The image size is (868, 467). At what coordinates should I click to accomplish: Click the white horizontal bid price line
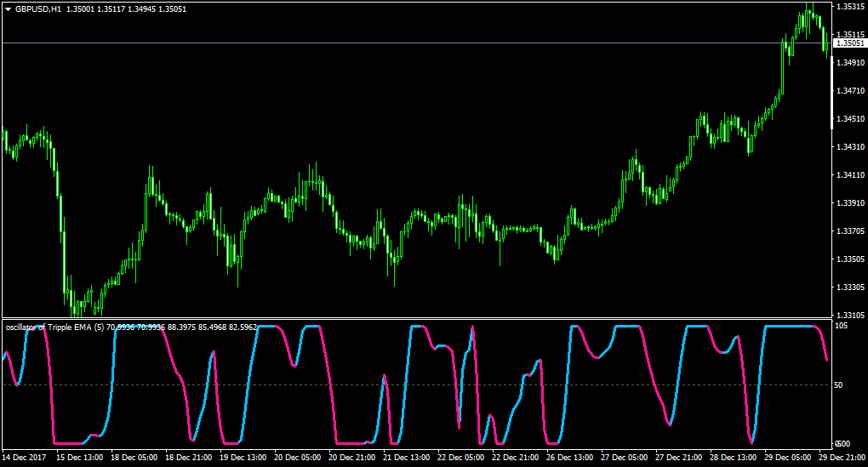coord(417,43)
